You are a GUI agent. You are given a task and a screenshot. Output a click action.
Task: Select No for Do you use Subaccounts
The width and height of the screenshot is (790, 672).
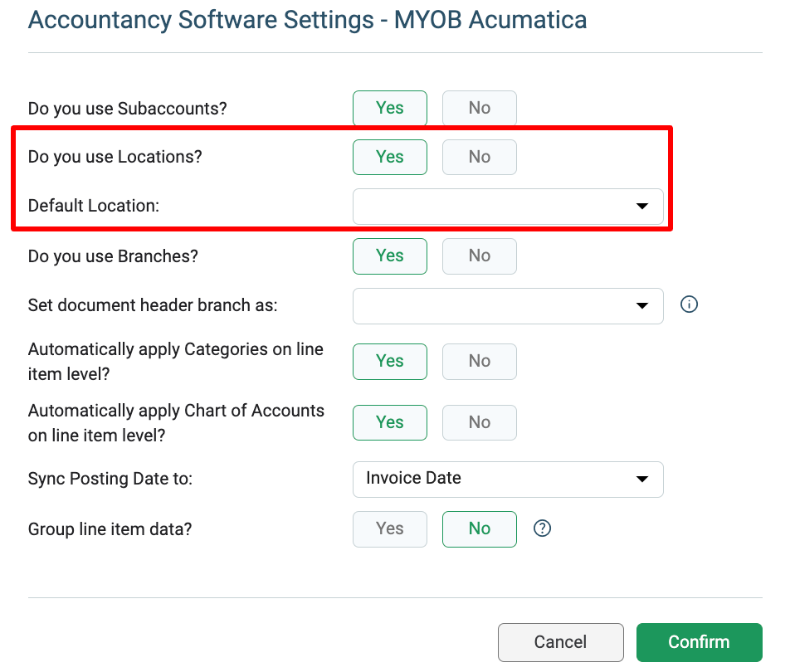[x=479, y=108]
